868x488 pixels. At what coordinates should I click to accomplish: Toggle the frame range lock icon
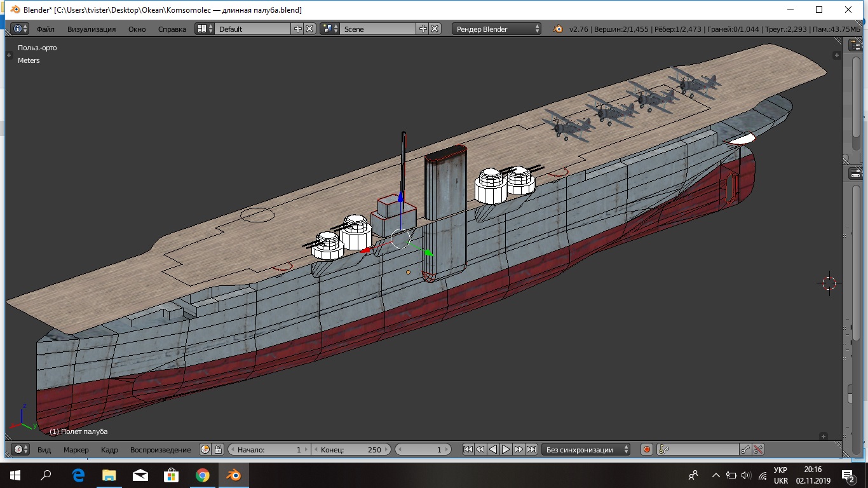(218, 449)
